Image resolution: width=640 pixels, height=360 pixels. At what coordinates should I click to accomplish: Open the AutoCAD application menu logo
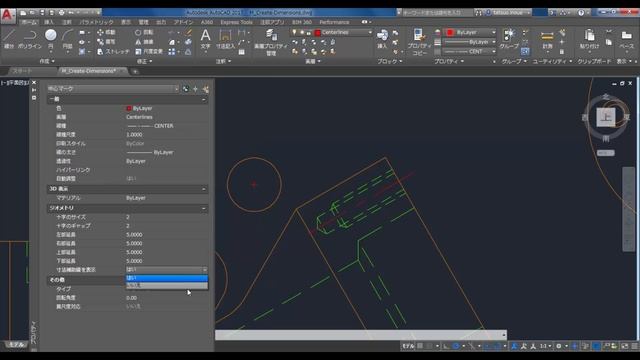point(8,16)
